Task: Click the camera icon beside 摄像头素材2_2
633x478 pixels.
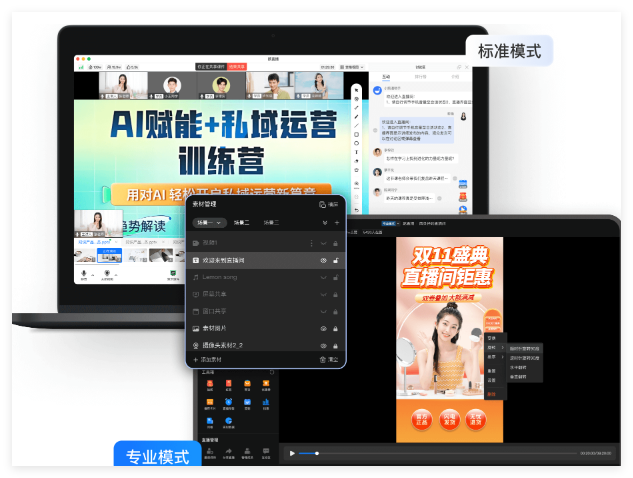Action: (196, 345)
